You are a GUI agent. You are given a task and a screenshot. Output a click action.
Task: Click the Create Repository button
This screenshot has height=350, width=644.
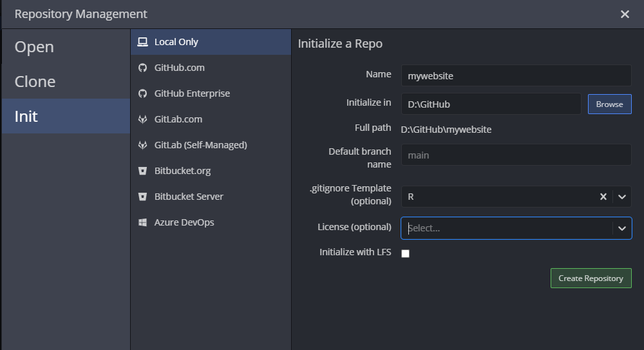click(x=591, y=278)
